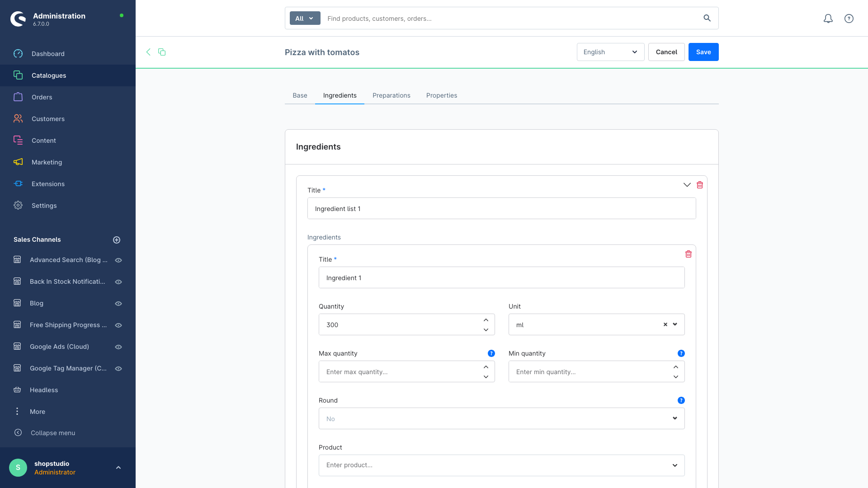Open the Unit dropdown arrow
The image size is (868, 488).
pos(675,324)
